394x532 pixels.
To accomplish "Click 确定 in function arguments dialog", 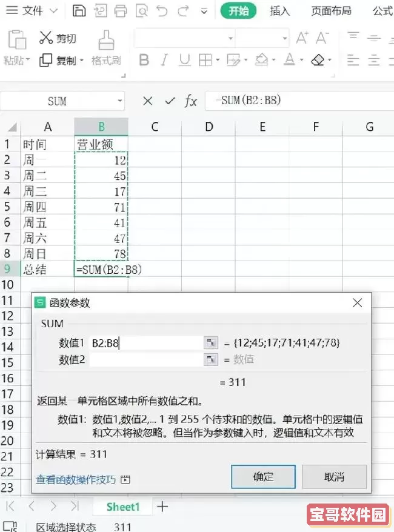I will [263, 477].
